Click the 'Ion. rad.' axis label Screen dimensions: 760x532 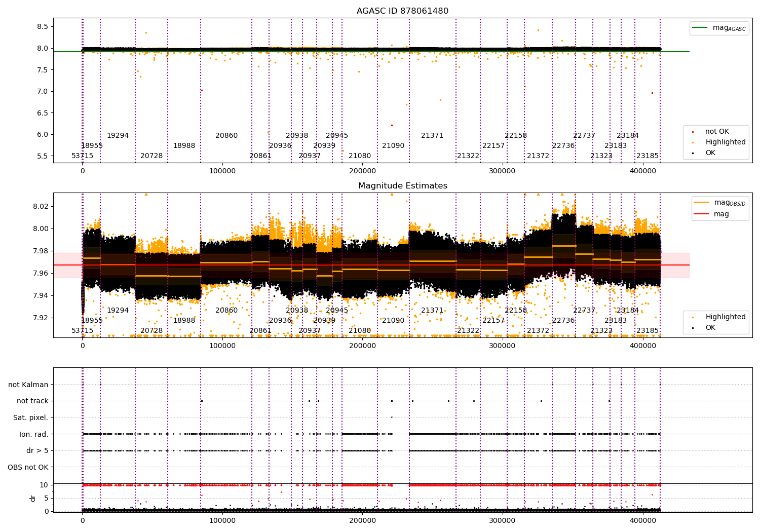[x=33, y=434]
